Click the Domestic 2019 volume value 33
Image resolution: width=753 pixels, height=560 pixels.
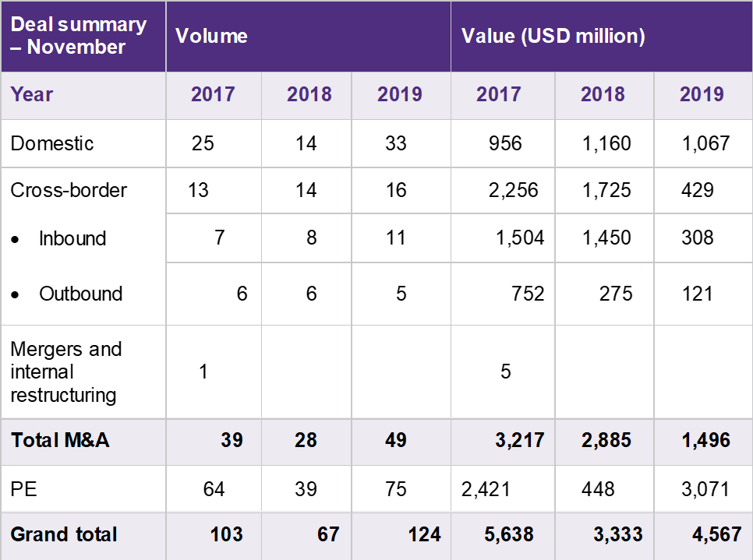396,143
